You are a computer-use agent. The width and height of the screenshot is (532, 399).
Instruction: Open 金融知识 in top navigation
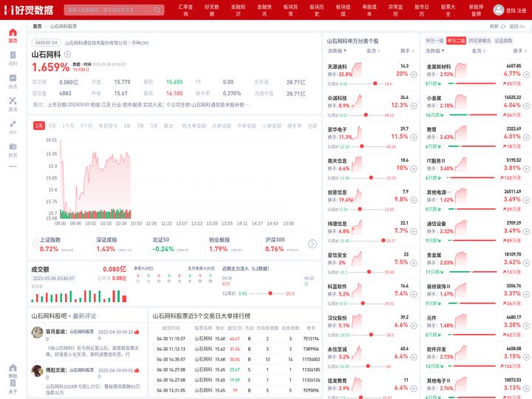(x=238, y=10)
